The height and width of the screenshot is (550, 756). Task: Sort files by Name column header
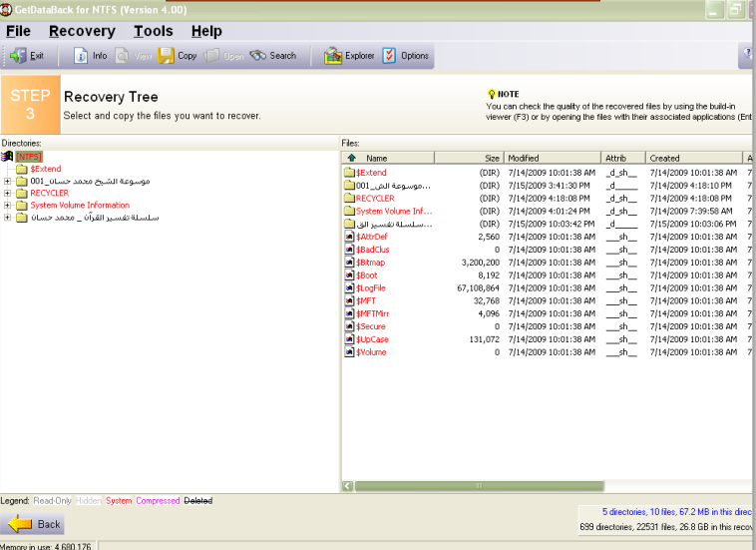click(388, 158)
